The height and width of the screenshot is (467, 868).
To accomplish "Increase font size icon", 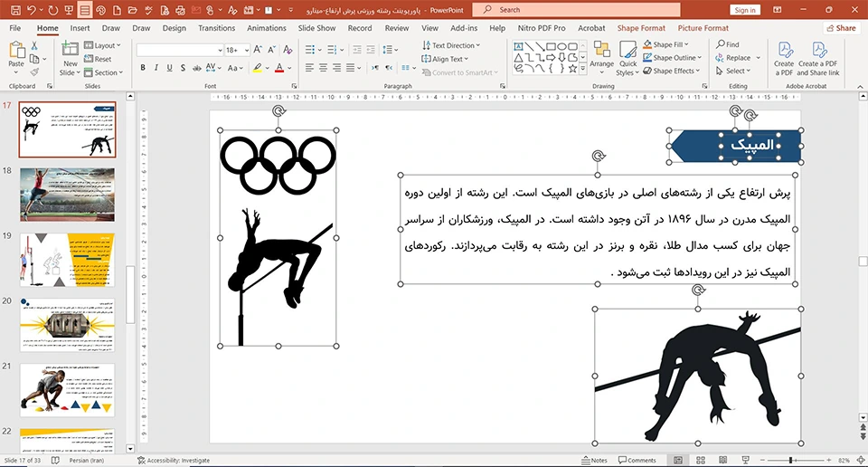I will 258,50.
